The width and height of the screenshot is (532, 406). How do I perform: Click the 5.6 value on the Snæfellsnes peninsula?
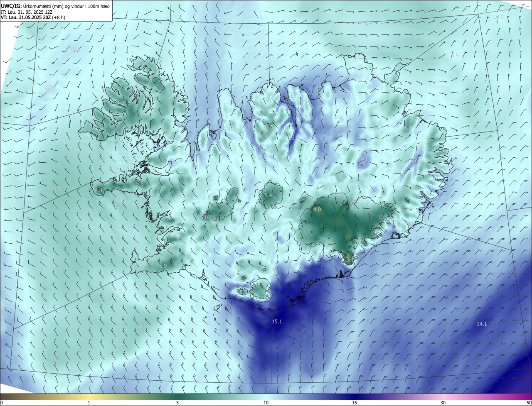click(140, 183)
